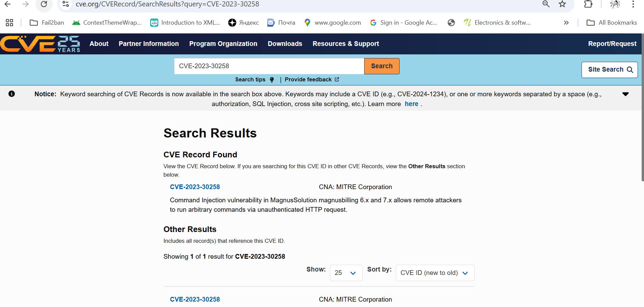Screen dimensions: 644x307
Task: Open www.google.com bookmark
Action: [332, 23]
